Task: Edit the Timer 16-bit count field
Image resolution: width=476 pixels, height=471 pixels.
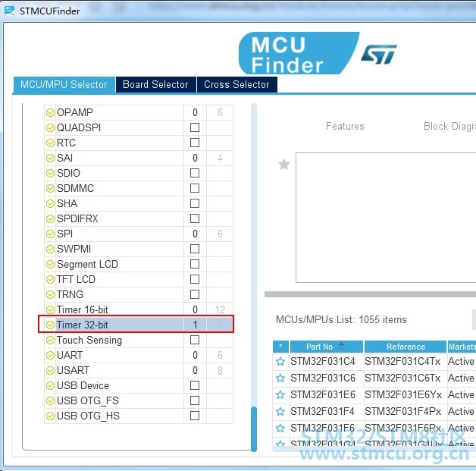Action: [195, 309]
